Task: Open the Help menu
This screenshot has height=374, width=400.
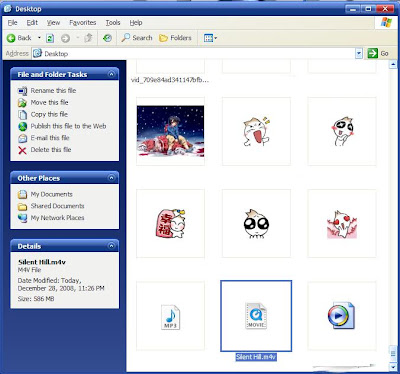Action: pos(136,23)
